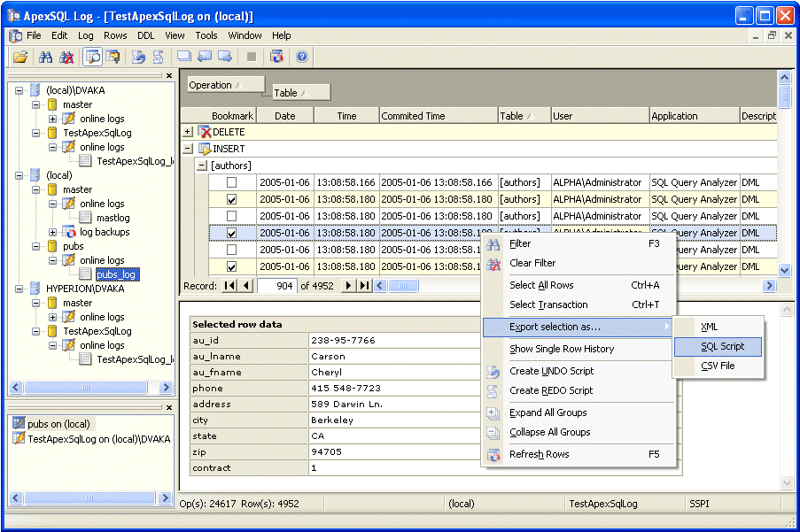Choose Collapse All Groups in the context menu
Viewport: 800px width, 532px height.
coord(579,432)
